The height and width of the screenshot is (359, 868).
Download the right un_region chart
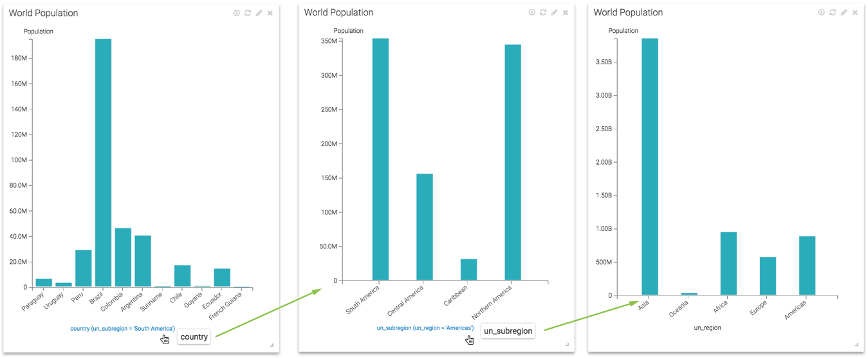821,13
